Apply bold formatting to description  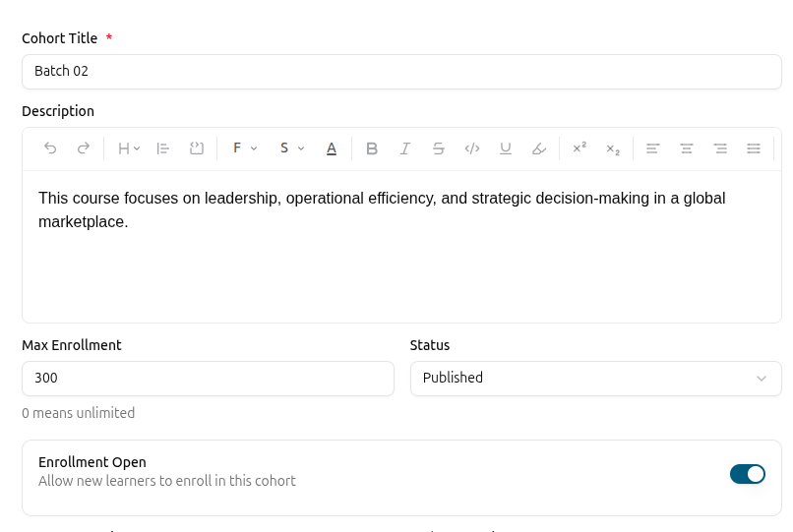click(372, 148)
